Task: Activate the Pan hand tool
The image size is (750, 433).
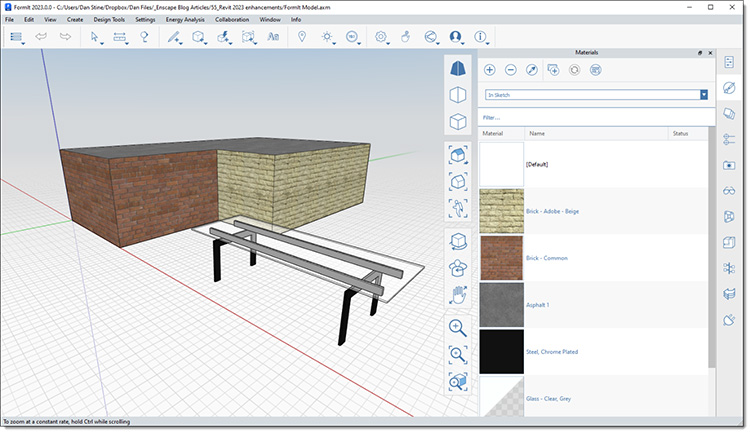Action: [x=458, y=295]
